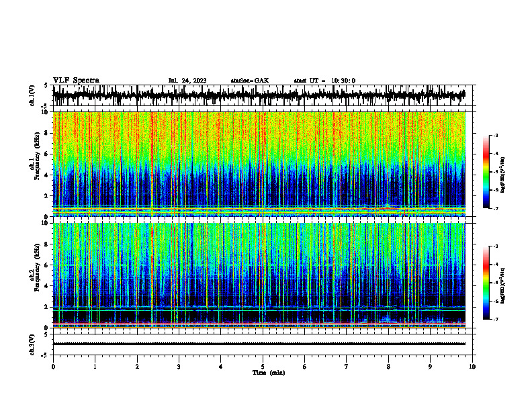Select the date text "Jul. 24, 2023"
Viewport: 532px width, 411px height.
tap(187, 81)
